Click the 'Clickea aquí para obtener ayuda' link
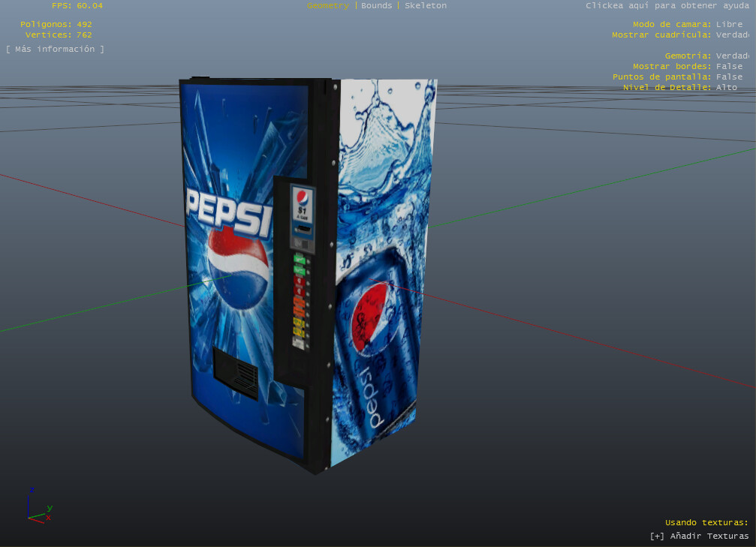This screenshot has height=547, width=756. 667,6
